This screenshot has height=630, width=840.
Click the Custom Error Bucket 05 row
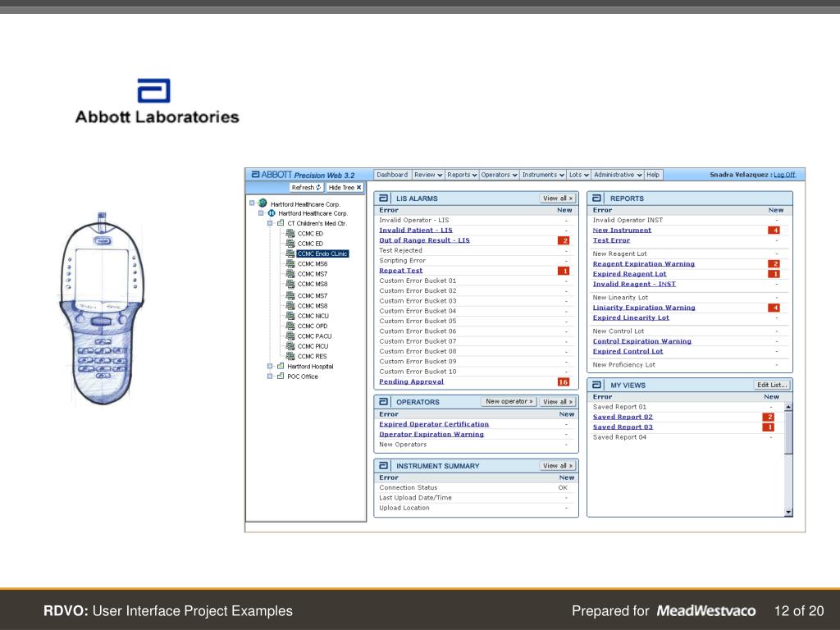pos(475,321)
